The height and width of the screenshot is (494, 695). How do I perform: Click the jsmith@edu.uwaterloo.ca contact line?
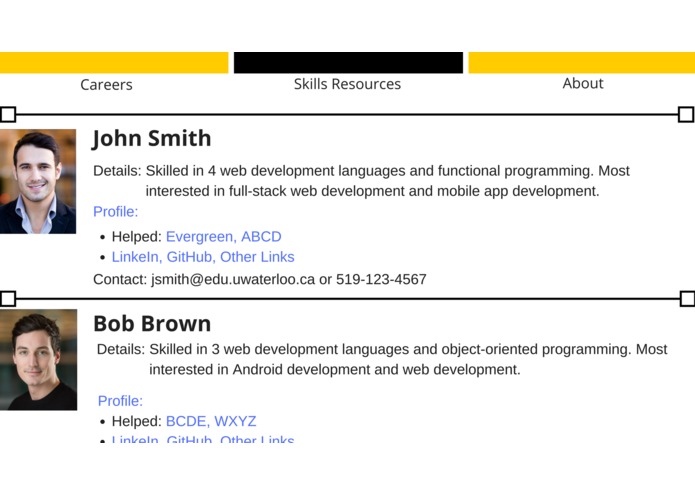pyautogui.click(x=260, y=280)
